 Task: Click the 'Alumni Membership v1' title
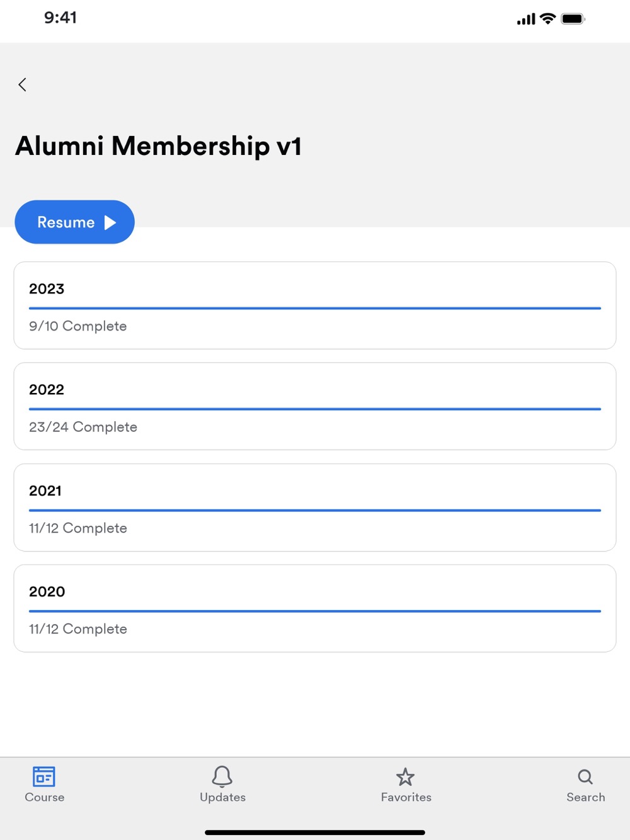pos(159,146)
